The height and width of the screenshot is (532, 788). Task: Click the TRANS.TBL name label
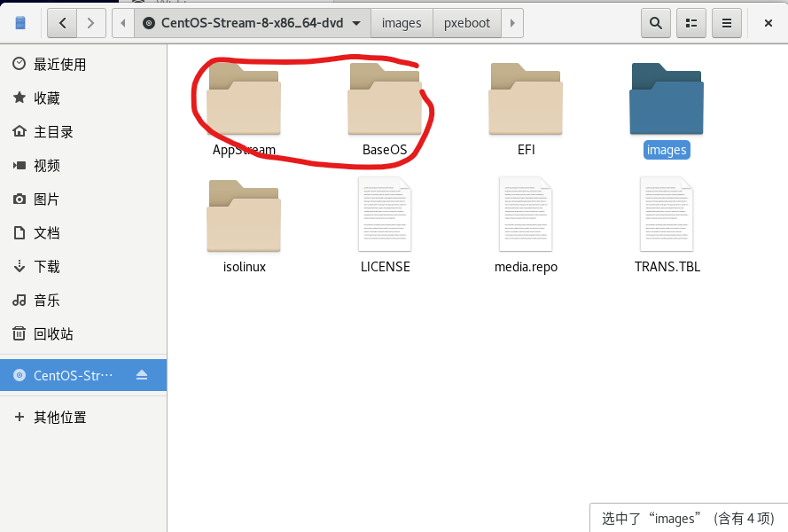(667, 267)
